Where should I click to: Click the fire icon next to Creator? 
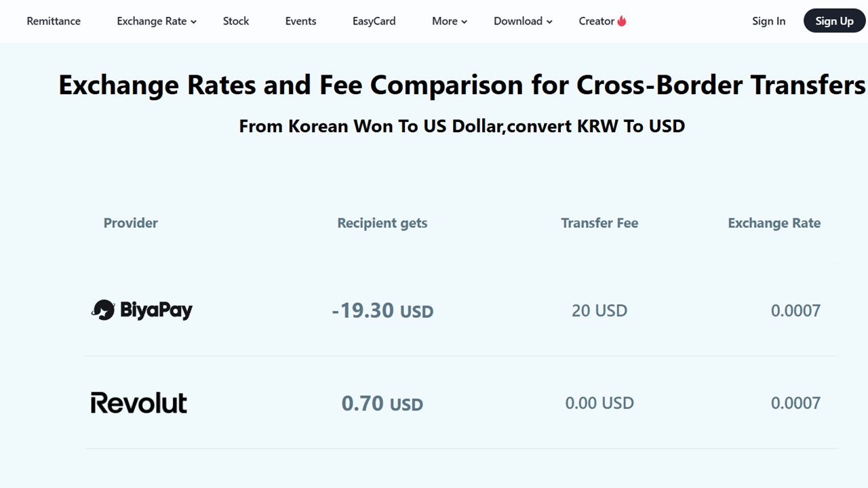[622, 20]
